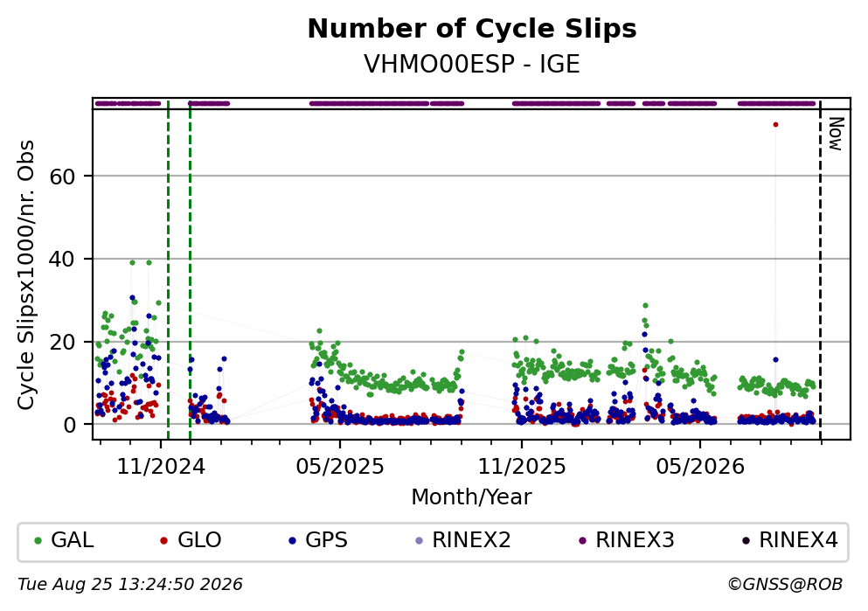Click the blue GPS legend marker dot
The height and width of the screenshot is (611, 868).
pos(292,541)
